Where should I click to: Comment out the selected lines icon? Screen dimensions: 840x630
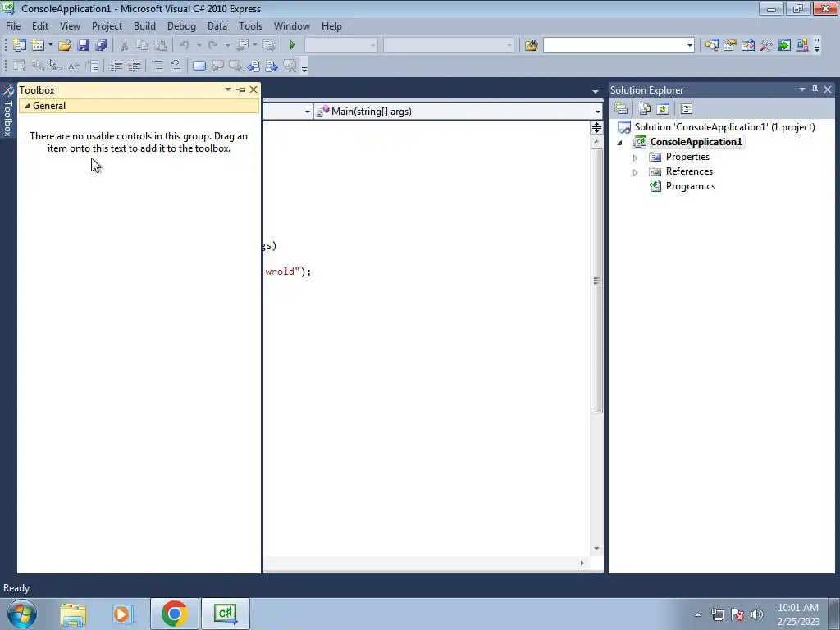[x=157, y=66]
